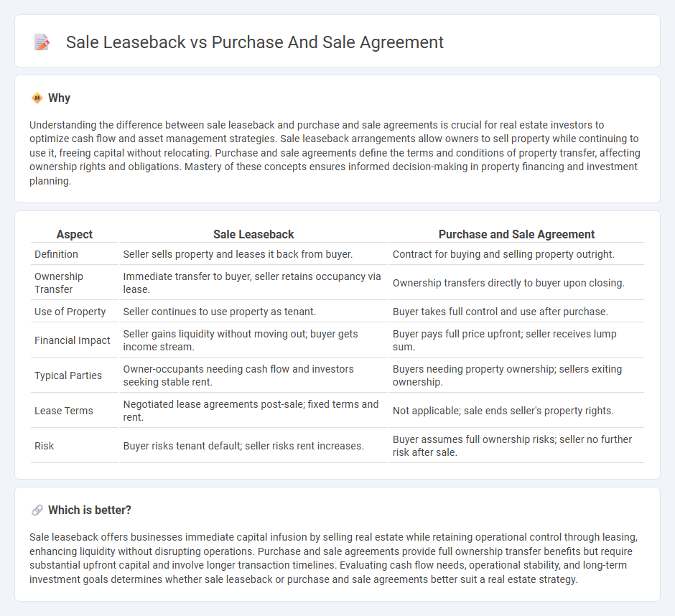Click the Ownership Transfer row label
The height and width of the screenshot is (616, 675).
59,283
